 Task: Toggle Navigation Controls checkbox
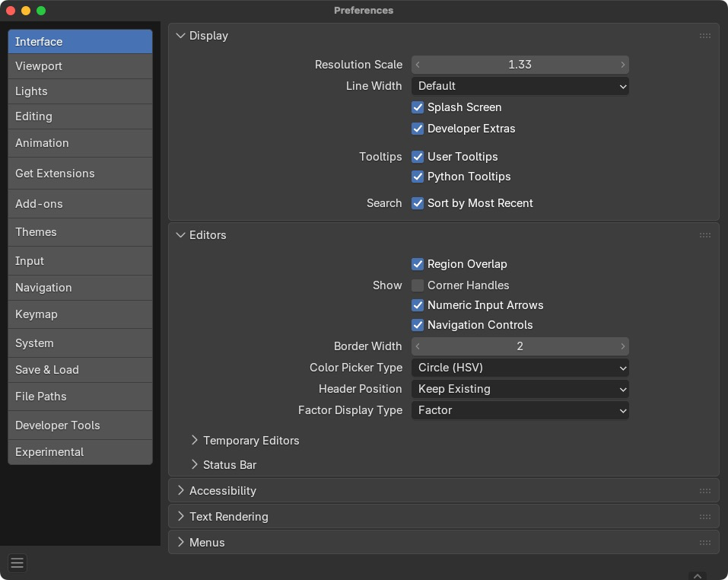(418, 325)
